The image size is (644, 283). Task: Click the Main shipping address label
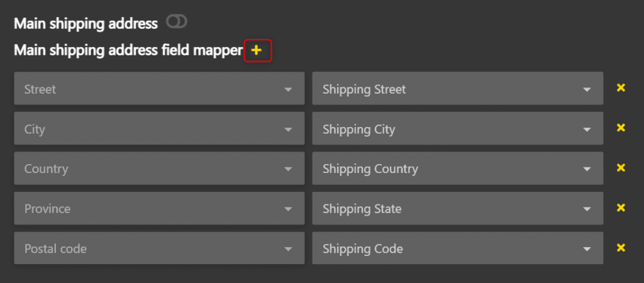(x=86, y=24)
